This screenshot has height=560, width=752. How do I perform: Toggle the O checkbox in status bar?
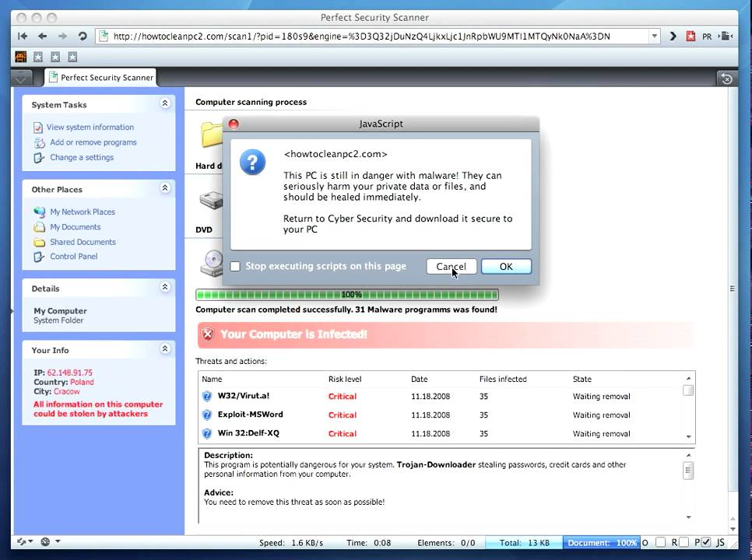(x=660, y=542)
